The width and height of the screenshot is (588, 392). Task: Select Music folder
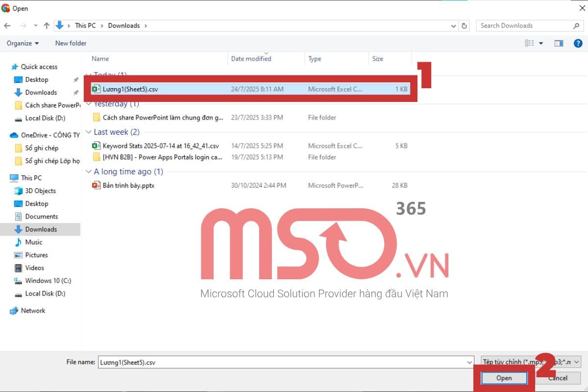28,242
